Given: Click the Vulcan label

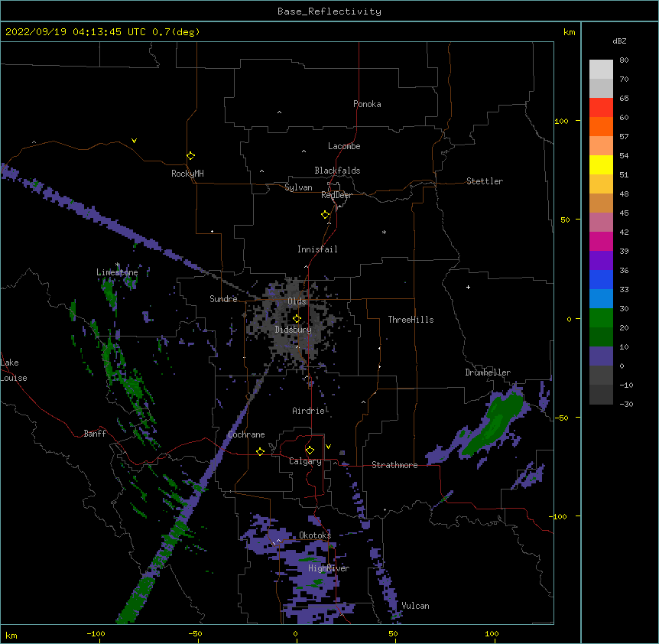Looking at the screenshot, I should [x=415, y=606].
